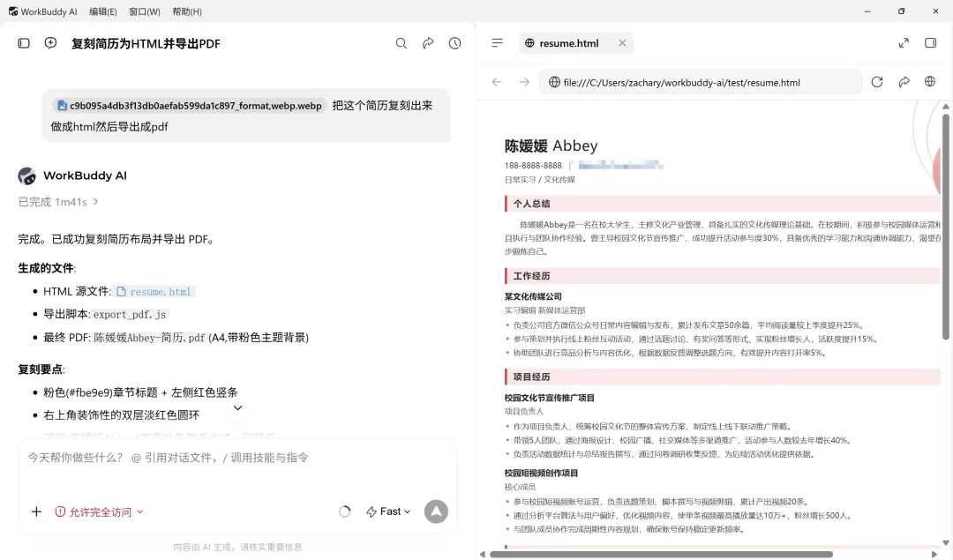Open the 帮助(H) menu
This screenshot has height=560, width=953.
187,11
